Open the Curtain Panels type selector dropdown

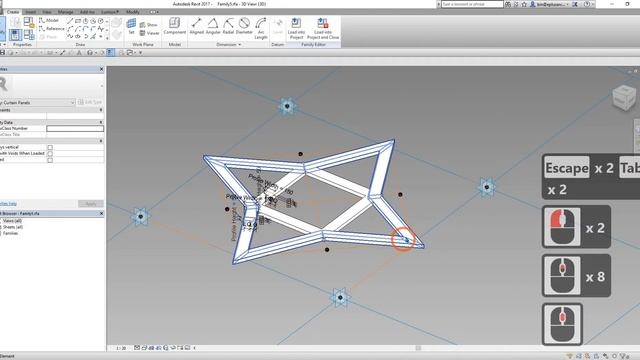37,102
